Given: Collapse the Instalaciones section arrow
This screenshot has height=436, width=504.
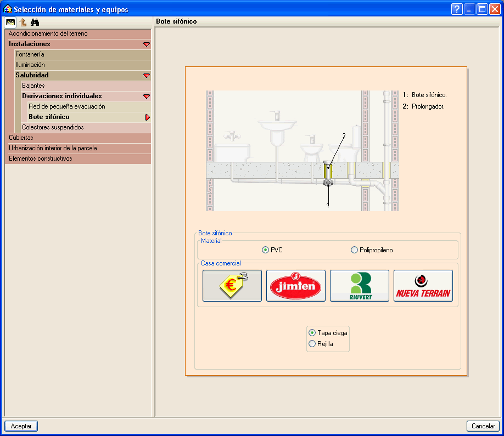Looking at the screenshot, I should [147, 44].
